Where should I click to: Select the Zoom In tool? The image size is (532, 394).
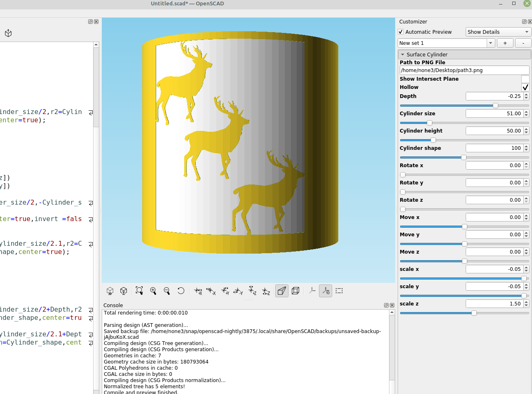coord(153,291)
